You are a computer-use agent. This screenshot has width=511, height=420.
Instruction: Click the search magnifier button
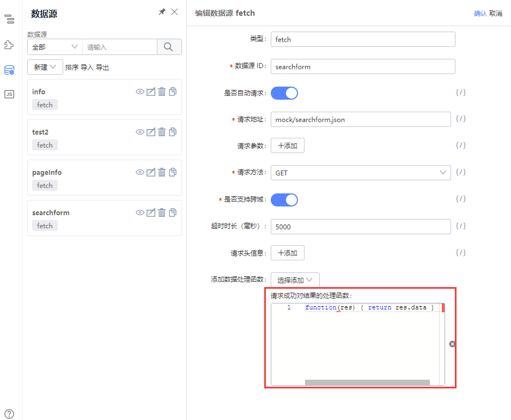click(x=169, y=47)
